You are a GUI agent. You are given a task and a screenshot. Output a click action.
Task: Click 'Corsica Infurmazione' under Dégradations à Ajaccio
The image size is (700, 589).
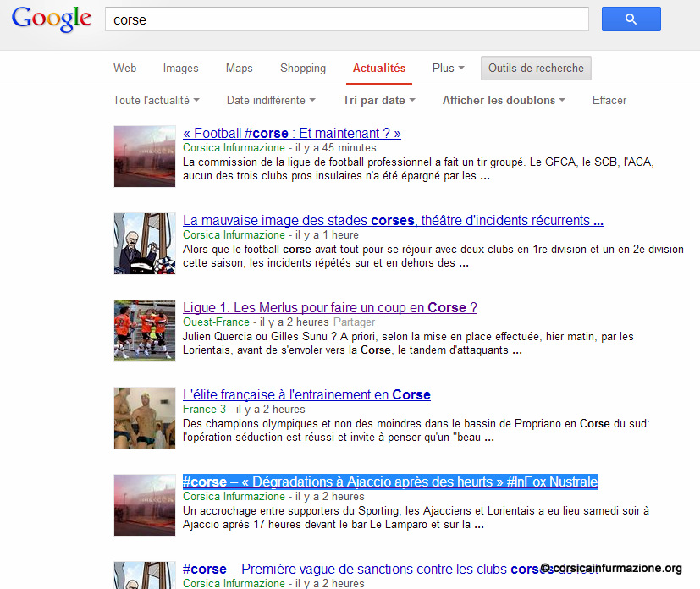[234, 496]
